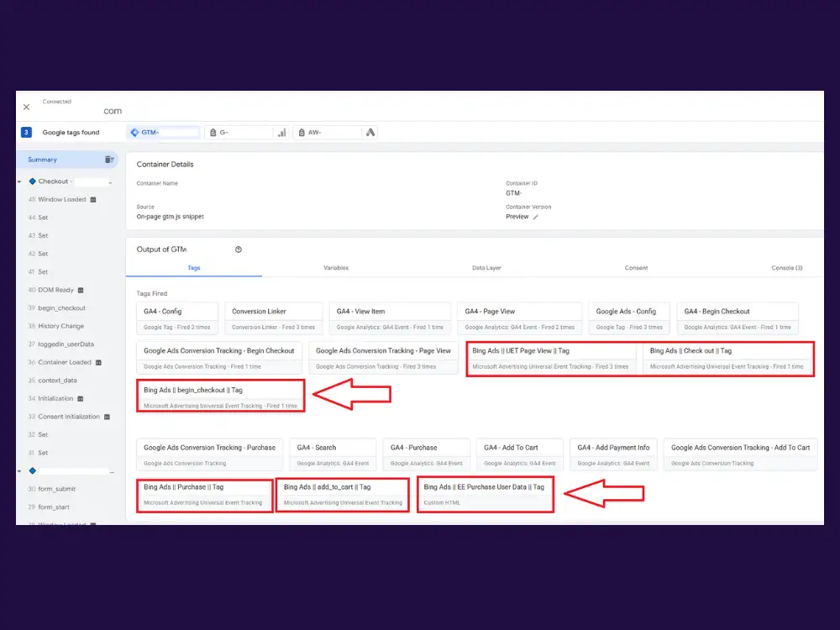Image resolution: width=840 pixels, height=630 pixels.
Task: Close the Tag Assistant debug session
Action: 26,107
